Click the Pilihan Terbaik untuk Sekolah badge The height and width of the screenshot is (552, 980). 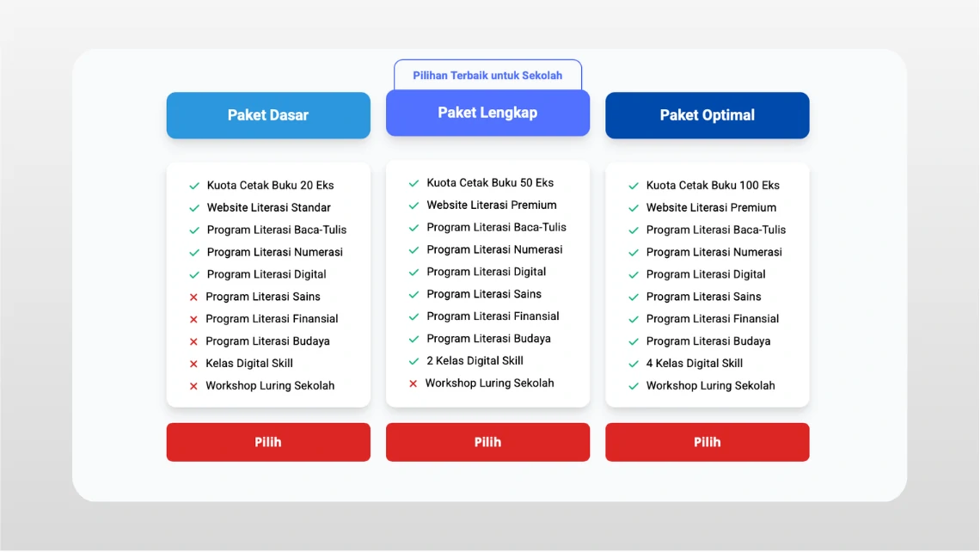pos(487,75)
